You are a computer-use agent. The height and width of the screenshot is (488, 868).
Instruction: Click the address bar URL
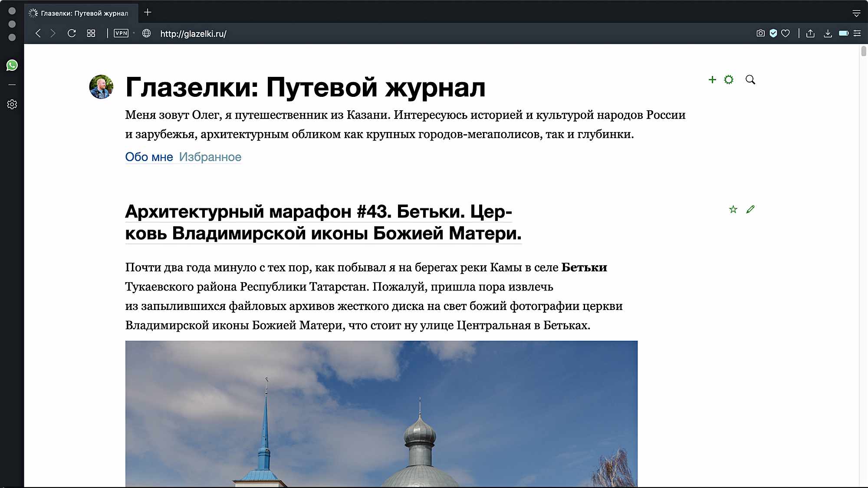(193, 33)
